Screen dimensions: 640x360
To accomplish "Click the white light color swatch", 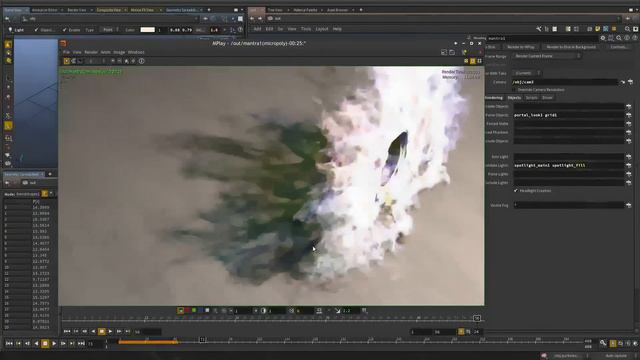I will (147, 30).
